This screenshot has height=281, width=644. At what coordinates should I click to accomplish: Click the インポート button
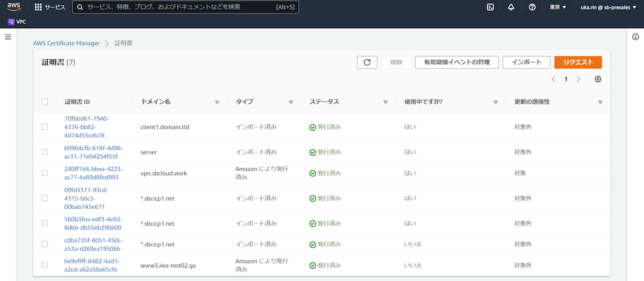[526, 62]
